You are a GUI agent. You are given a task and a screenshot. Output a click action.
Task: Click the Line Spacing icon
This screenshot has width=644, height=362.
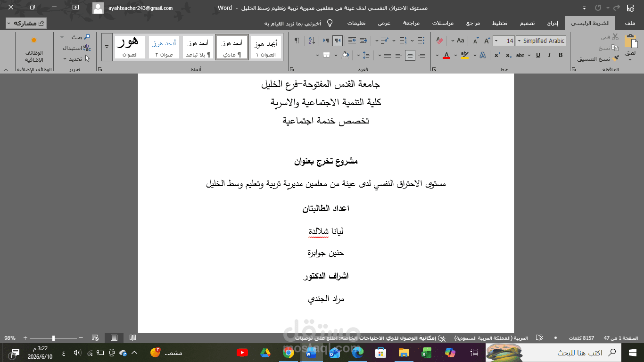(x=366, y=55)
